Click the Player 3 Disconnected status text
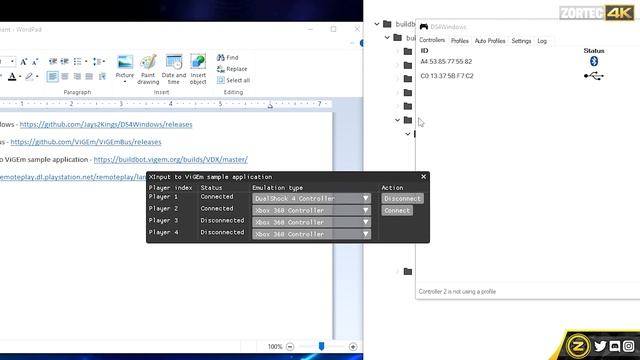 222,220
